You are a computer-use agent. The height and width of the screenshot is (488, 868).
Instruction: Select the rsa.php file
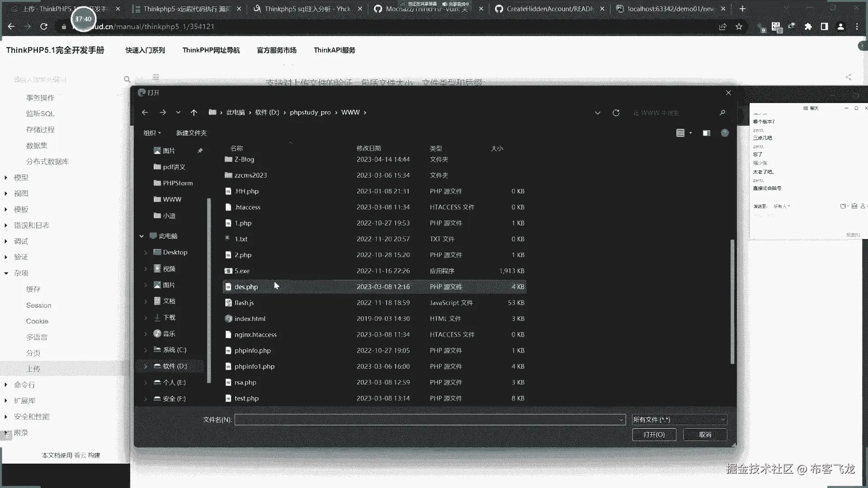point(245,382)
